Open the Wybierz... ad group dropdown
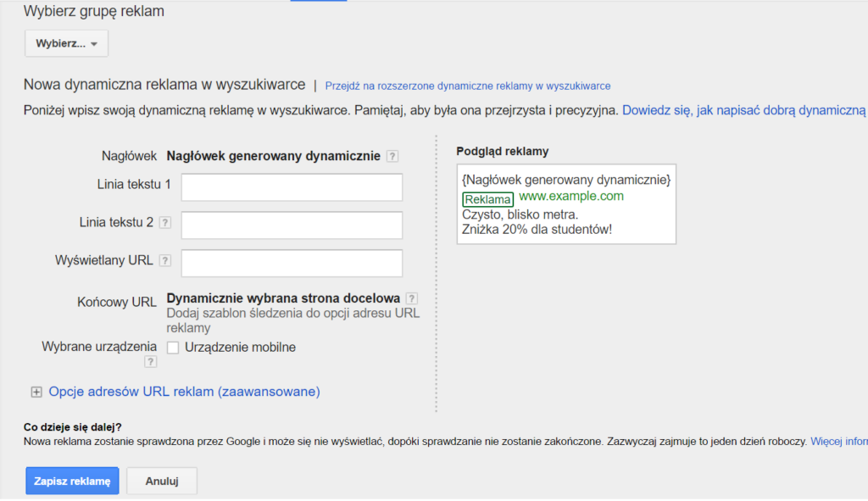 coord(66,43)
